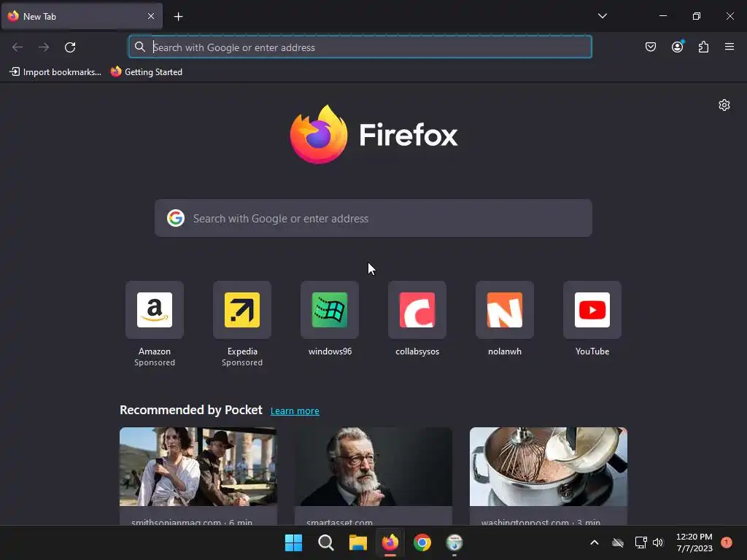The height and width of the screenshot is (560, 747).
Task: Show hidden system tray icons
Action: (594, 542)
